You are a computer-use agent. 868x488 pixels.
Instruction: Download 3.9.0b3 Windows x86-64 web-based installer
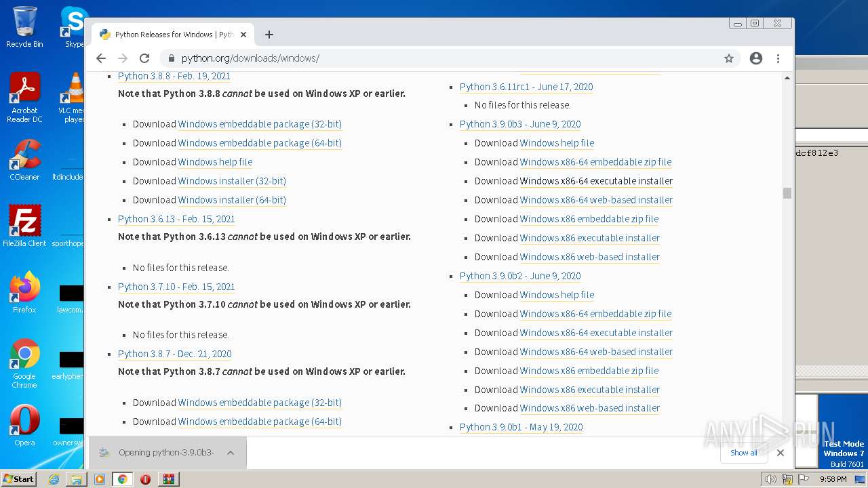(596, 200)
